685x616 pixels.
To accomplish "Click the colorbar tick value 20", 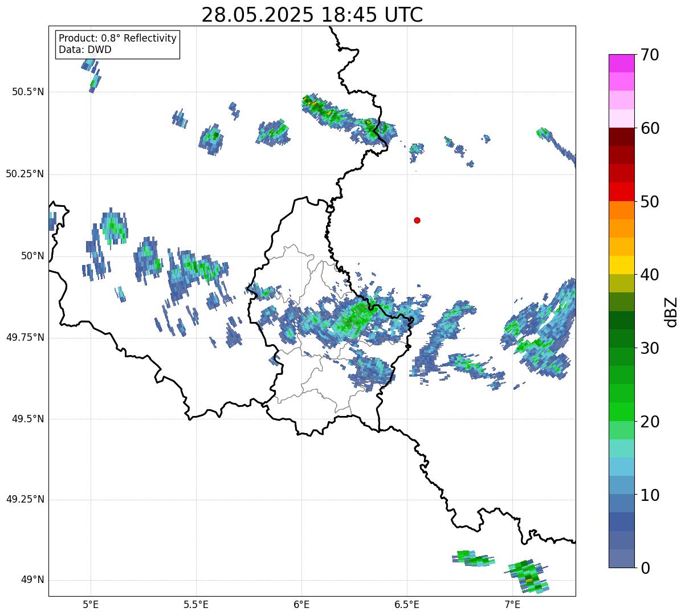I will pyautogui.click(x=650, y=422).
